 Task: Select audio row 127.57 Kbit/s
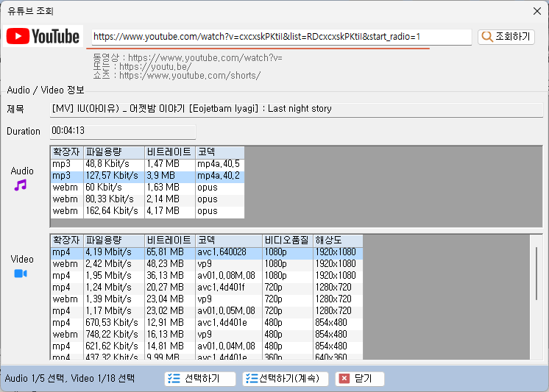[147, 176]
